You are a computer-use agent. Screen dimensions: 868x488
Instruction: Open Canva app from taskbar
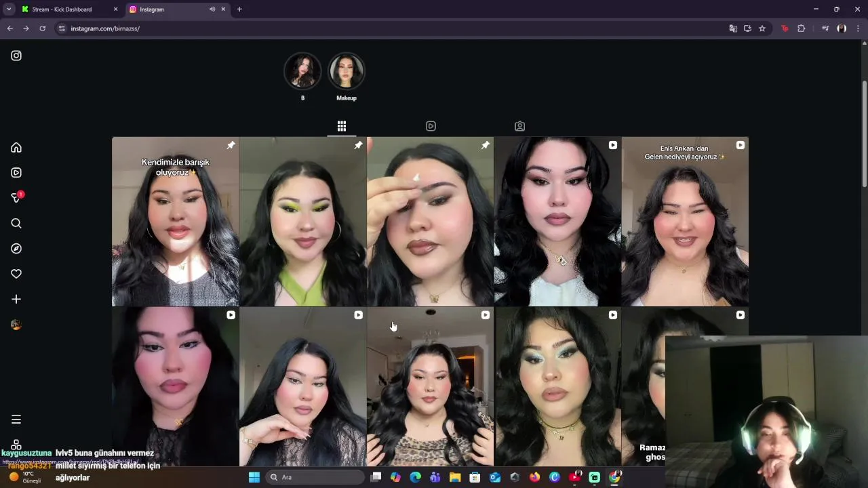(555, 477)
